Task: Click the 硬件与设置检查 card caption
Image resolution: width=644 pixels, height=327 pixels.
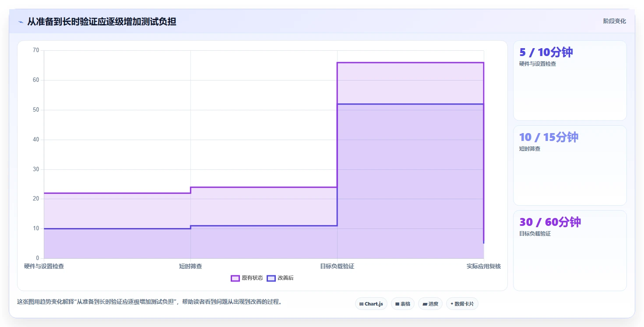Action: click(538, 64)
